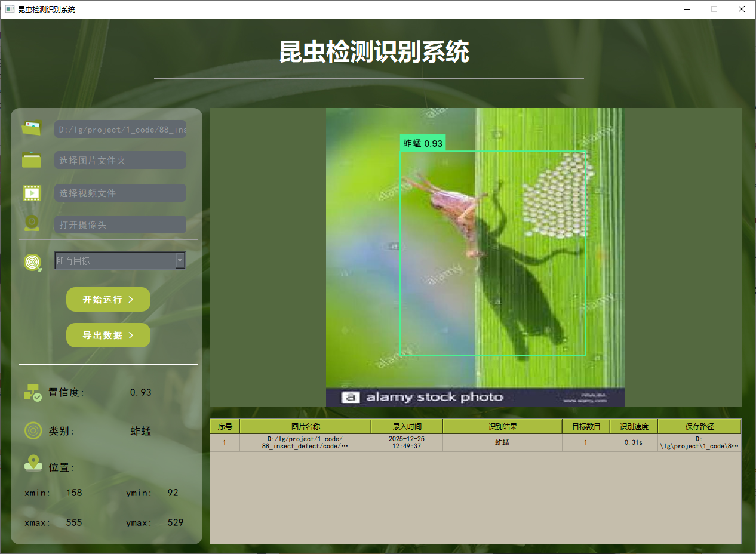756x554 pixels.
Task: Click the 打开摄像头 field
Action: (120, 224)
